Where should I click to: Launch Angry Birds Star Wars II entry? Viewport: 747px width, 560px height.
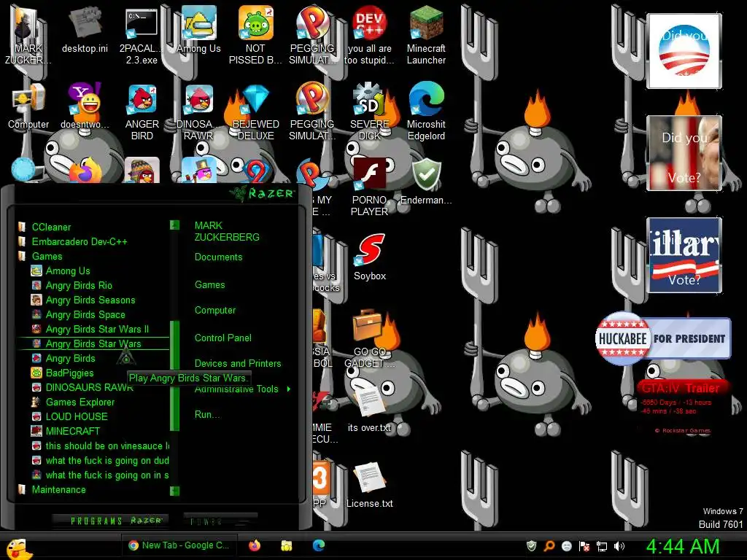click(x=97, y=330)
